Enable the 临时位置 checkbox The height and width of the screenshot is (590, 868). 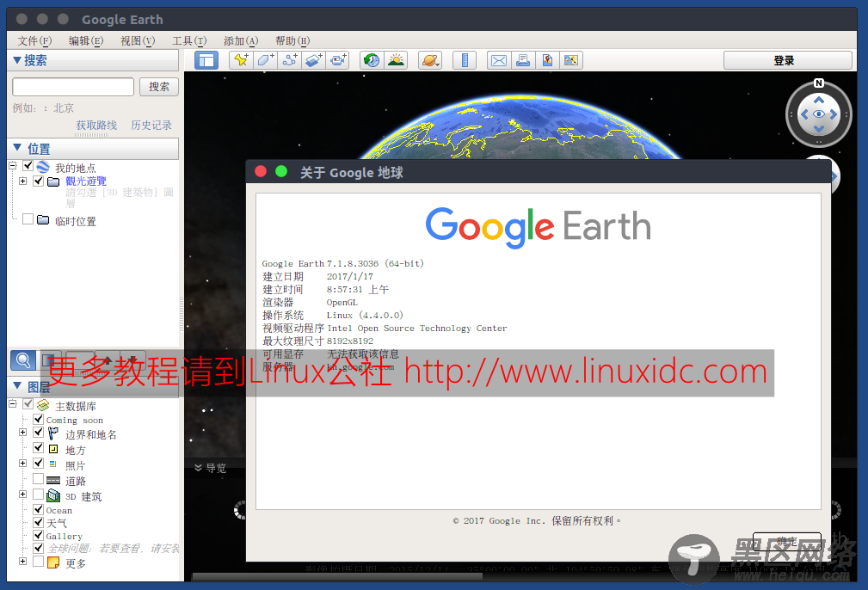[28, 219]
